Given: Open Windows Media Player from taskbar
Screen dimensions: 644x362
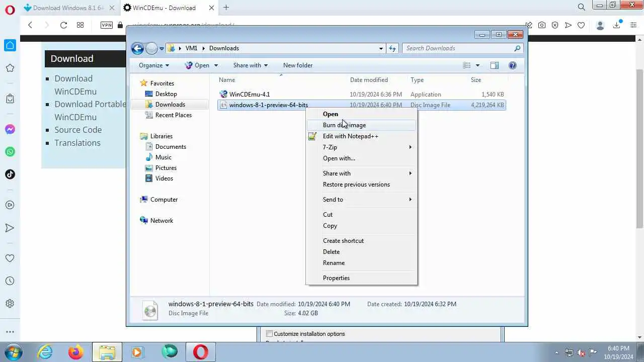Looking at the screenshot, I should (x=137, y=352).
